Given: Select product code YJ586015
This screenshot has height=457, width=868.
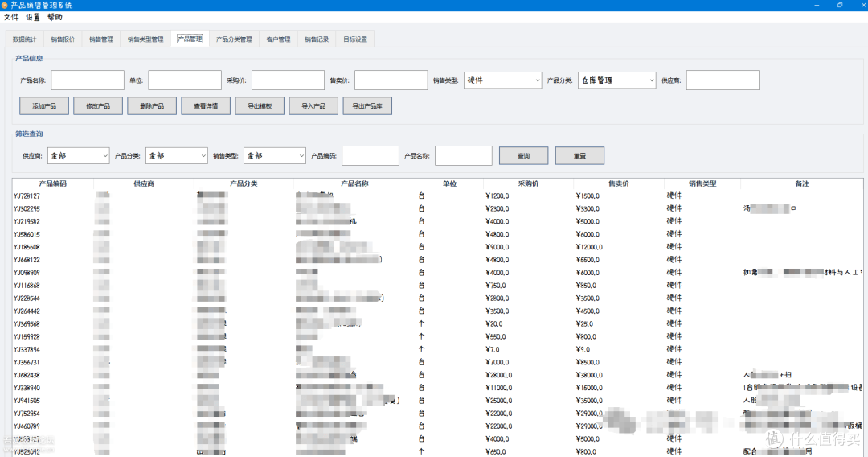Looking at the screenshot, I should point(27,234).
